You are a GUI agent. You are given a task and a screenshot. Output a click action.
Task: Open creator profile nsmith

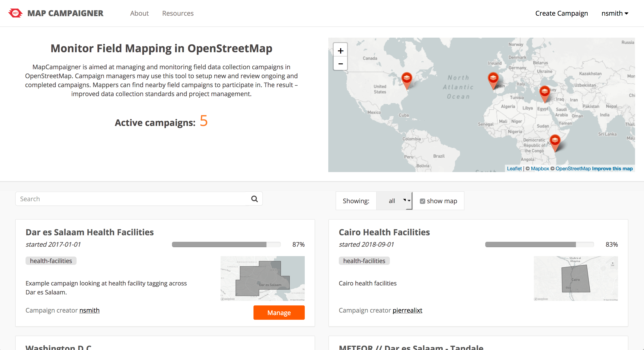coord(89,310)
